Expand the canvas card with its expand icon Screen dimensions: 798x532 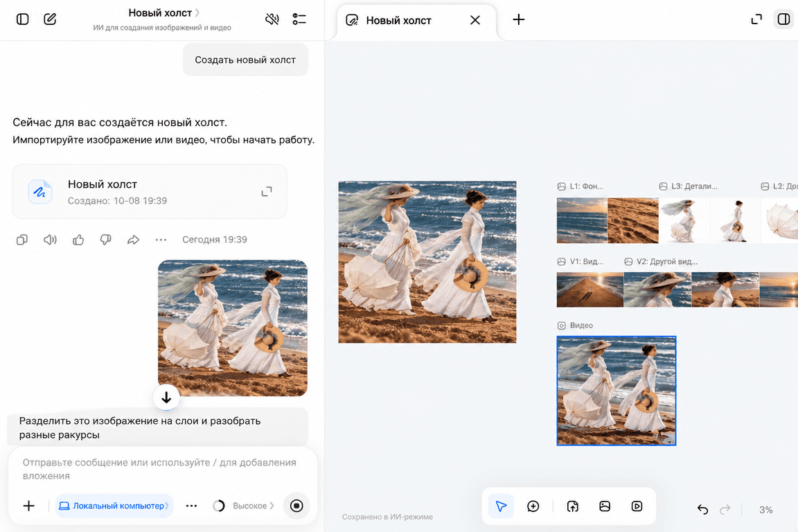267,191
